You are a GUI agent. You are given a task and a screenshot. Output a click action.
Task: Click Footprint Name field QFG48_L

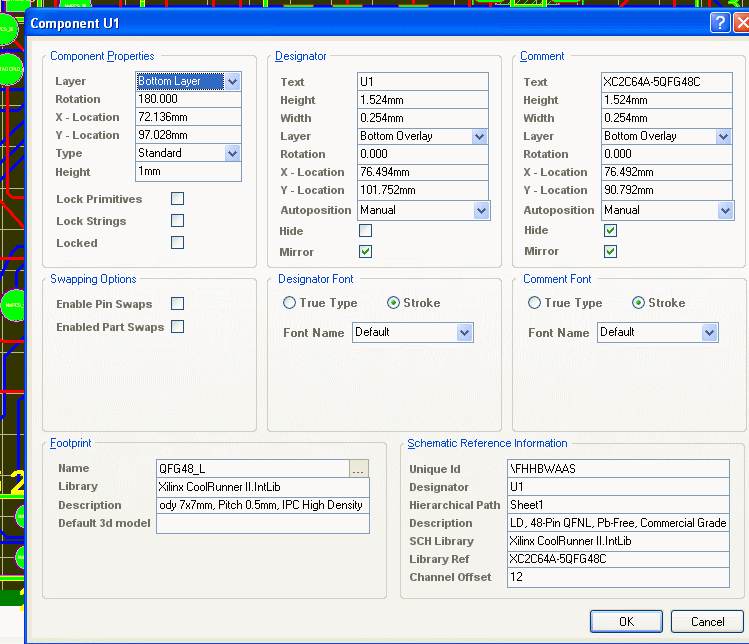point(253,469)
